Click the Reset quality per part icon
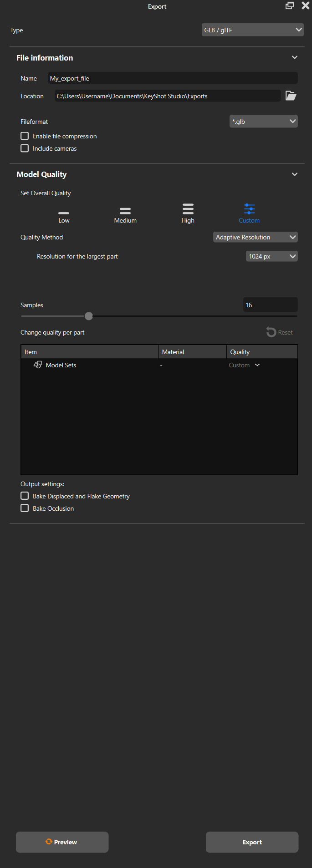Screen dimensions: 312x868 tap(271, 332)
